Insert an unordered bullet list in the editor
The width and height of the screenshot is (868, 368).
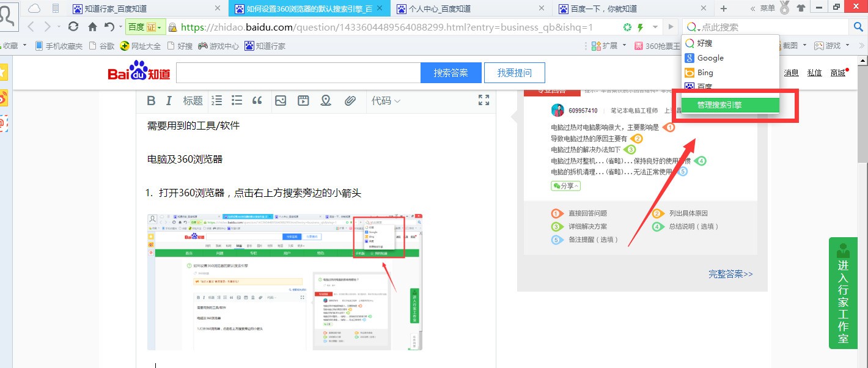point(237,101)
